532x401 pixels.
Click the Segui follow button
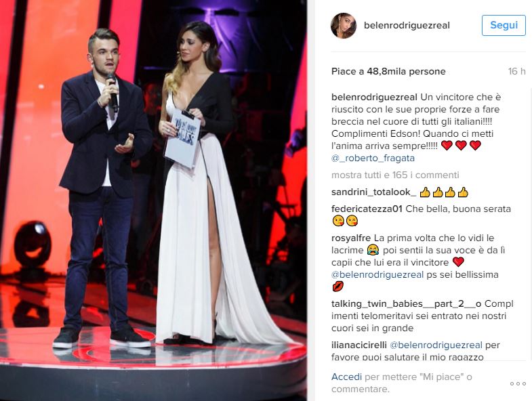(x=504, y=25)
